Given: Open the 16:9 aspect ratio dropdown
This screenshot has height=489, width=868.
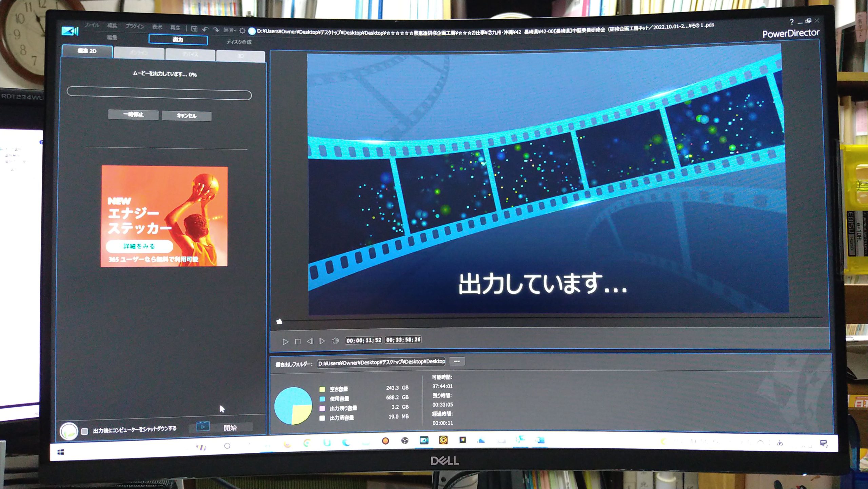Looking at the screenshot, I should [230, 30].
